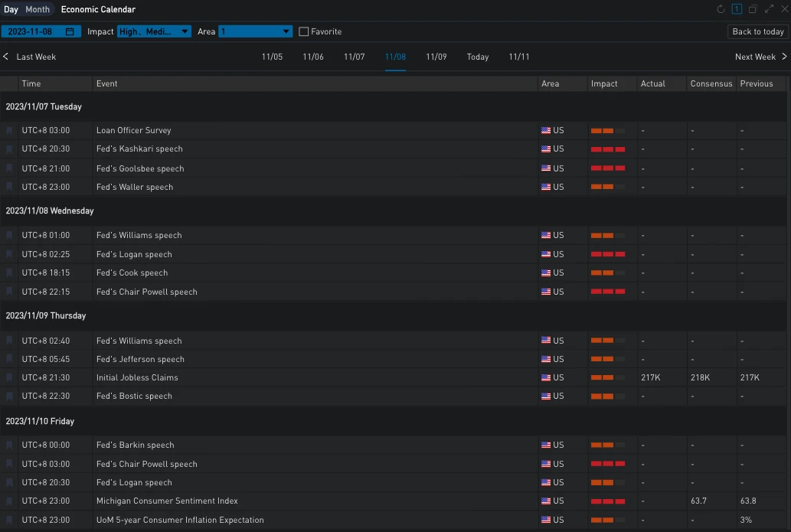Viewport: 791px width, 532px height.
Task: Go to Last Week
Action: pos(30,57)
